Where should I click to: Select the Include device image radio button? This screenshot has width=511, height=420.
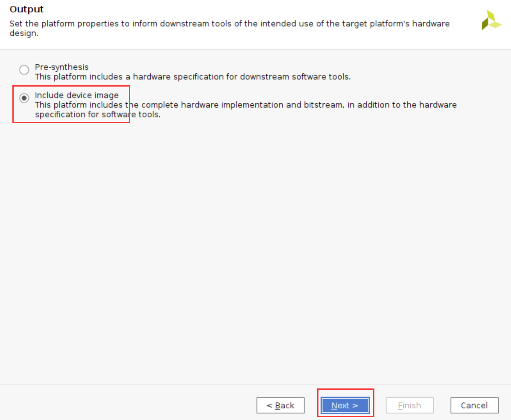24,98
